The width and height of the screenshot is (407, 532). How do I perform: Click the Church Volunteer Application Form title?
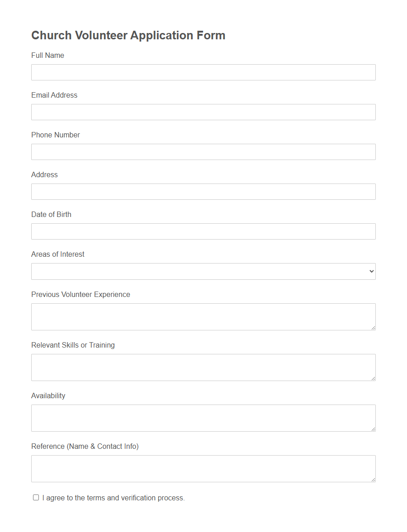[x=128, y=35]
